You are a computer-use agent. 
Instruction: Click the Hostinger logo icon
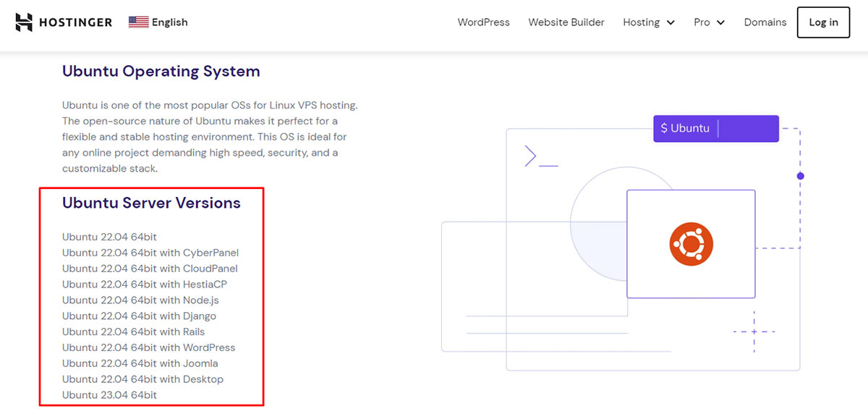coord(24,22)
